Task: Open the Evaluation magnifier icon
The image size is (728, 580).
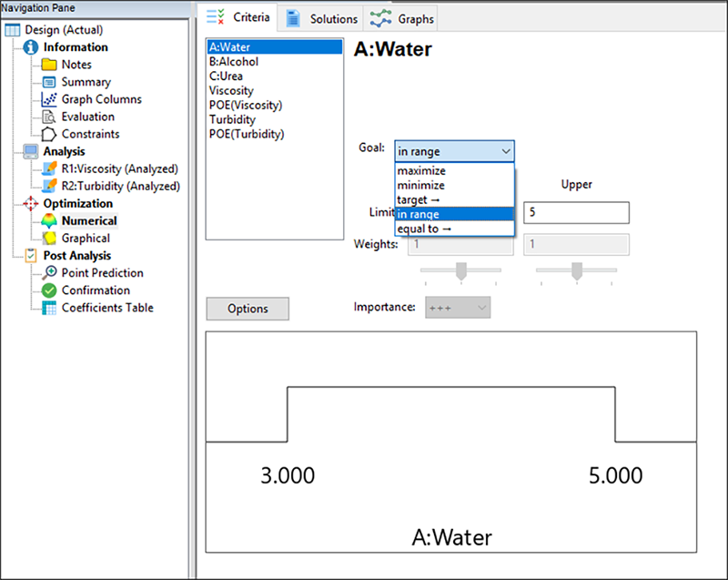Action: (49, 117)
